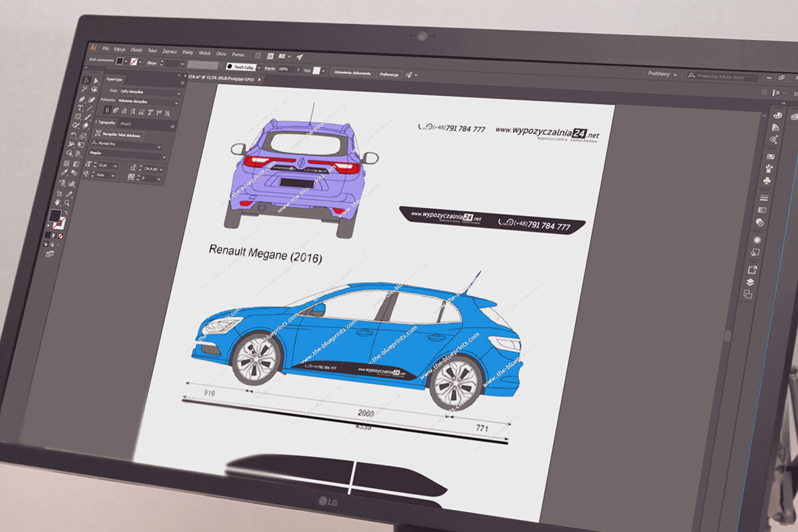
Task: Select the Scale tool
Action: tap(82, 136)
